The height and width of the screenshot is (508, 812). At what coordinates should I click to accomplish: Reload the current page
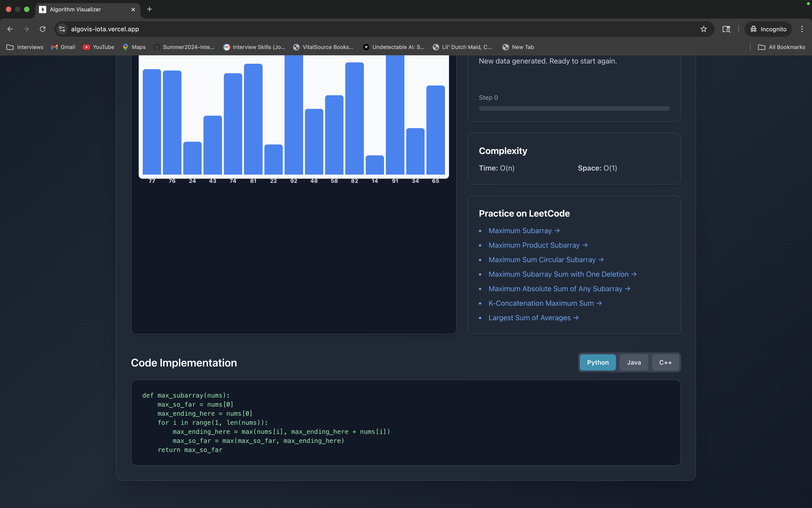[43, 29]
